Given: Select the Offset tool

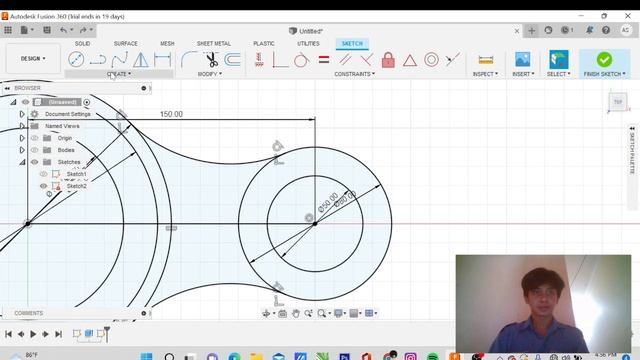Looking at the screenshot, I should [232, 60].
